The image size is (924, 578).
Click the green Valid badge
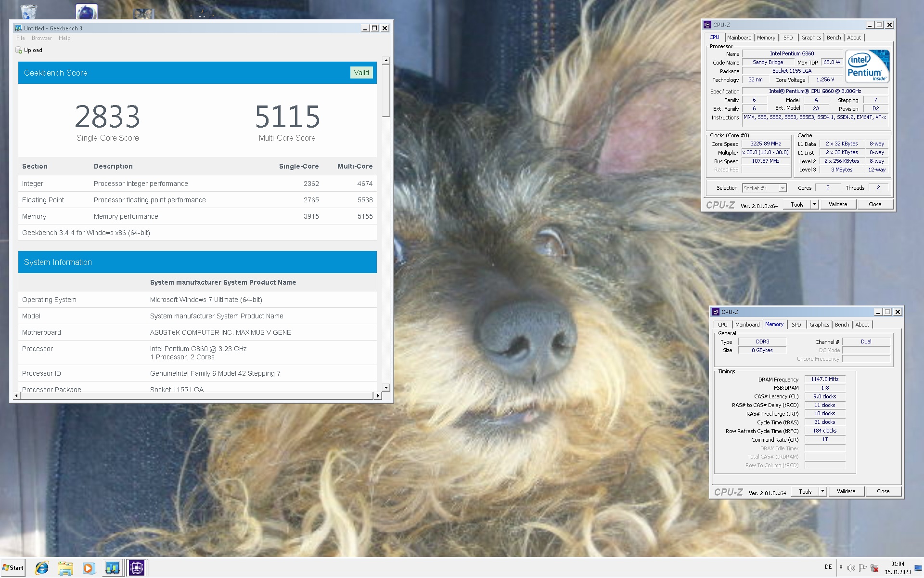coord(361,73)
